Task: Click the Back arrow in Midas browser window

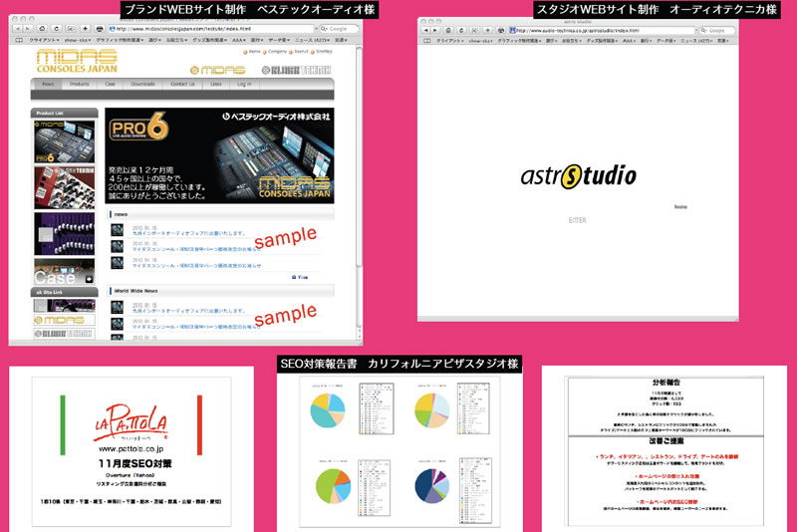Action: click(19, 29)
